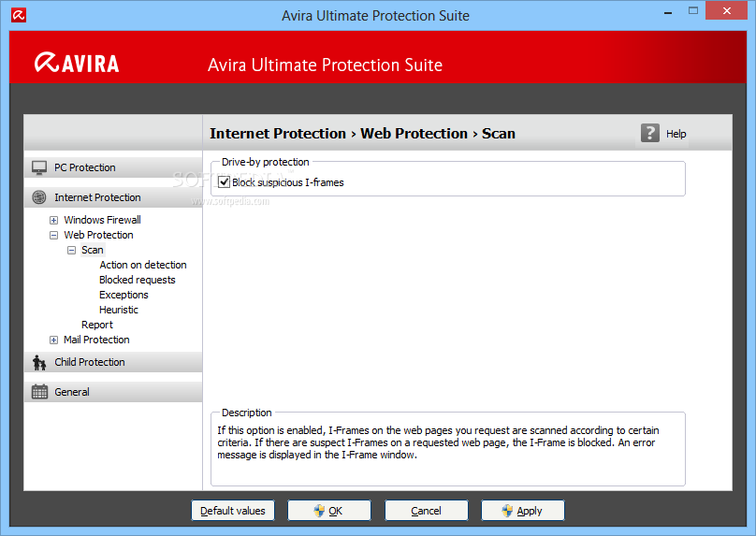Minimize the Avira window
The image size is (756, 536).
(668, 11)
